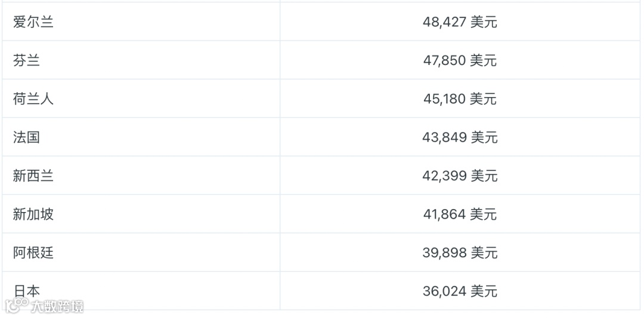
Task: Click the 43,849 美元 value
Action: pyautogui.click(x=460, y=138)
